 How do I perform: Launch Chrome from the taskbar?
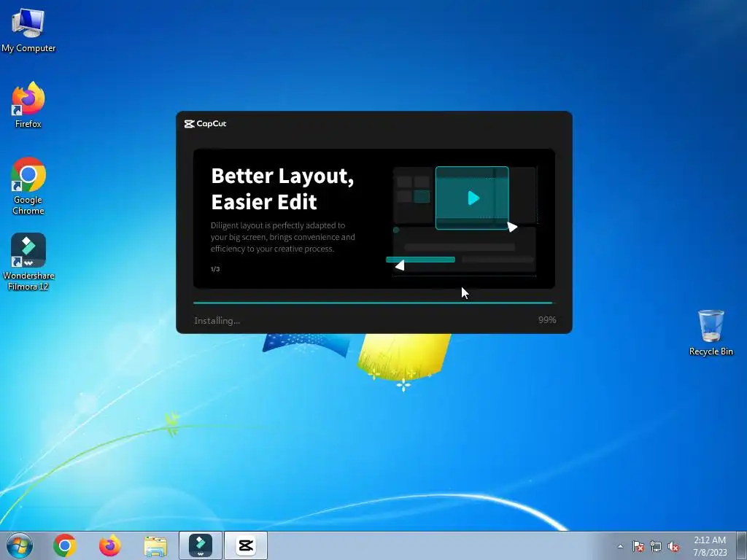(65, 545)
